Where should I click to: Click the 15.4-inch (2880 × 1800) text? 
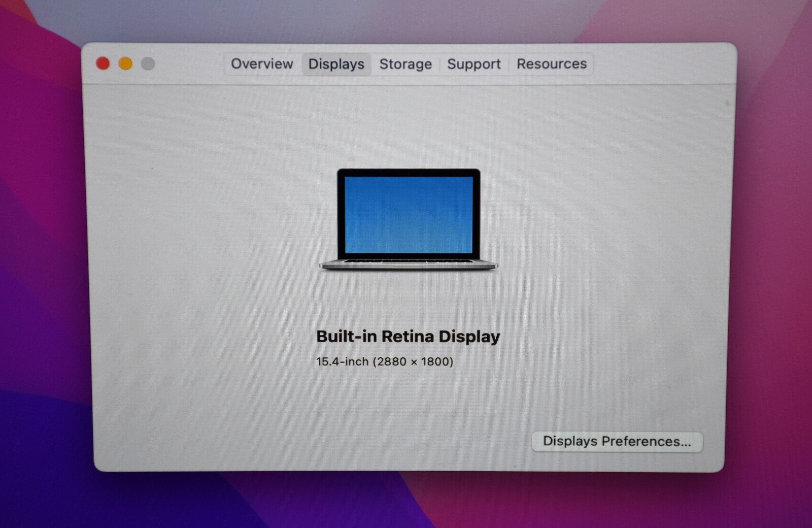[x=385, y=361]
